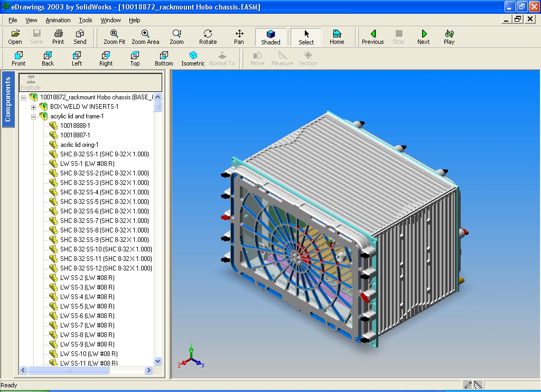Switch to Front view
The height and width of the screenshot is (392, 541).
pos(18,59)
